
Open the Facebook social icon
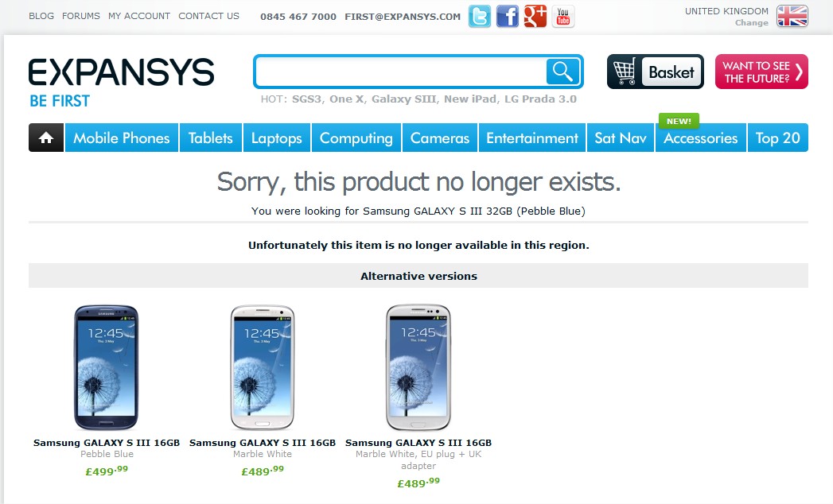[x=508, y=17]
